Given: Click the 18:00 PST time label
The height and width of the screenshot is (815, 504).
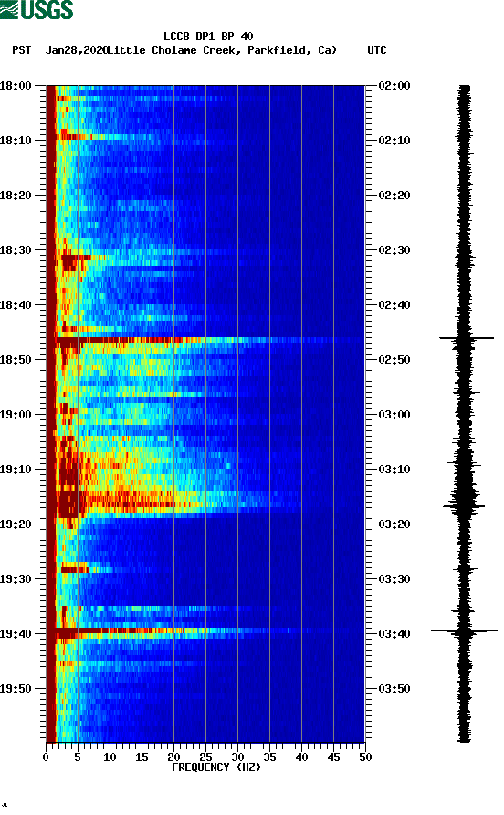Looking at the screenshot, I should pyautogui.click(x=16, y=86).
